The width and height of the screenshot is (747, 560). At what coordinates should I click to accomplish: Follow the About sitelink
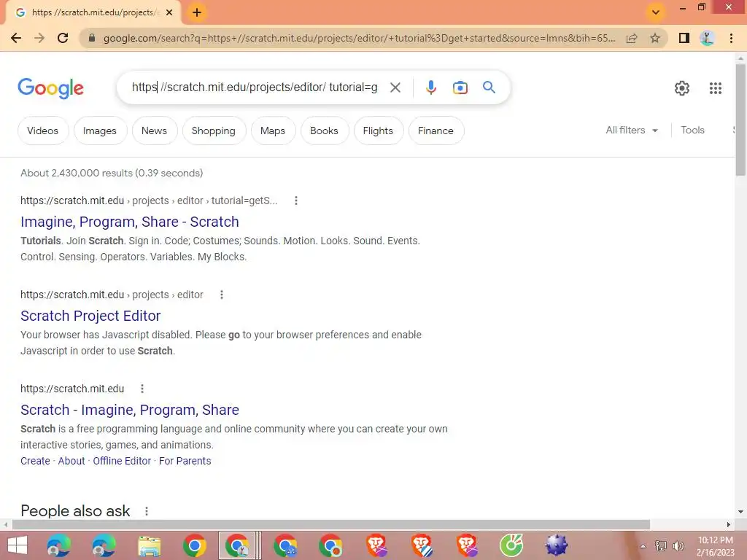pyautogui.click(x=71, y=461)
